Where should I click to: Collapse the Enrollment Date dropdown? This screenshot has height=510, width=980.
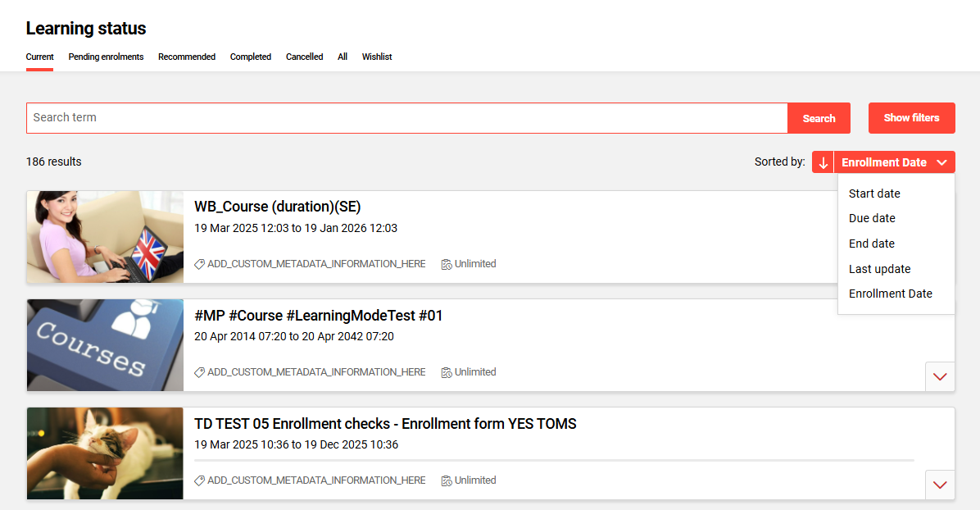point(895,162)
